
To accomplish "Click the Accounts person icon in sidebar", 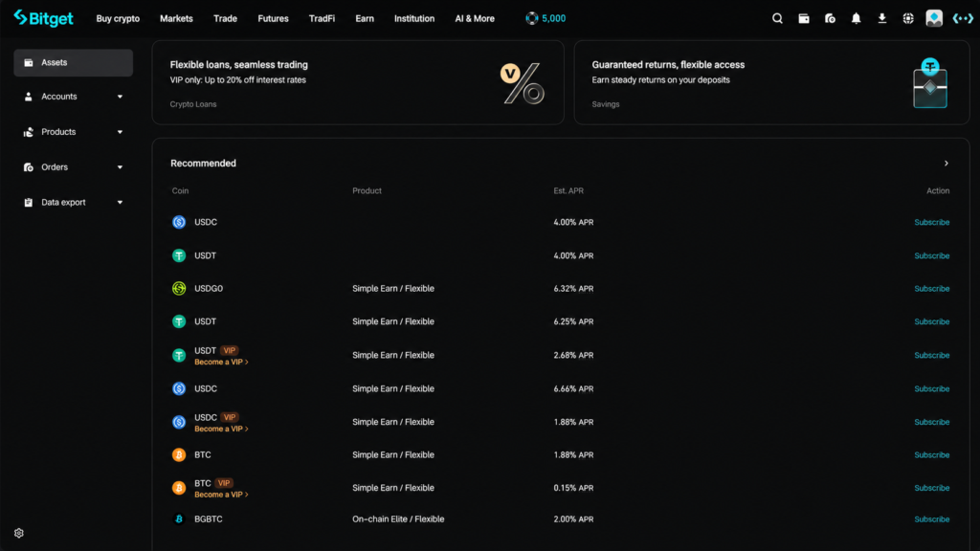I will [28, 97].
